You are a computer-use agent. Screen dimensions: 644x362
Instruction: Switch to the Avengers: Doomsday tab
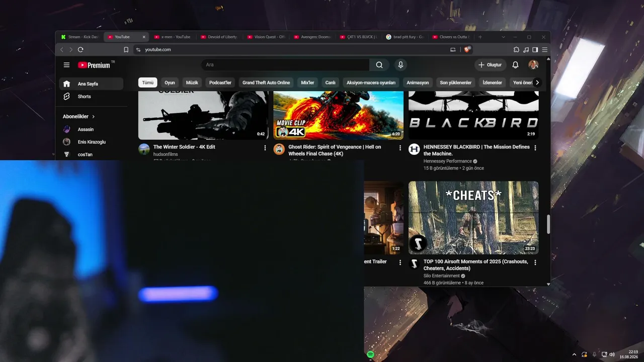coord(312,37)
